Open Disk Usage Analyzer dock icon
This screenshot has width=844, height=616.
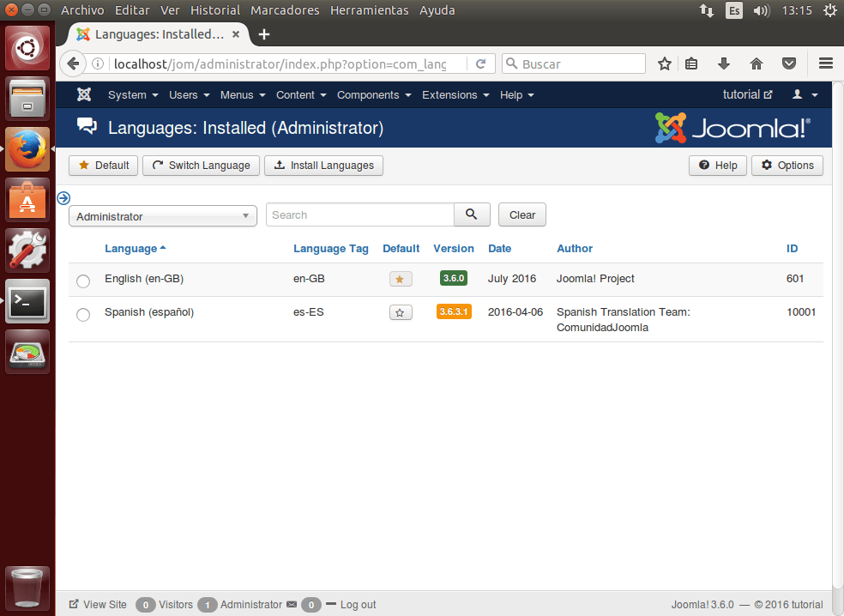pos(27,352)
